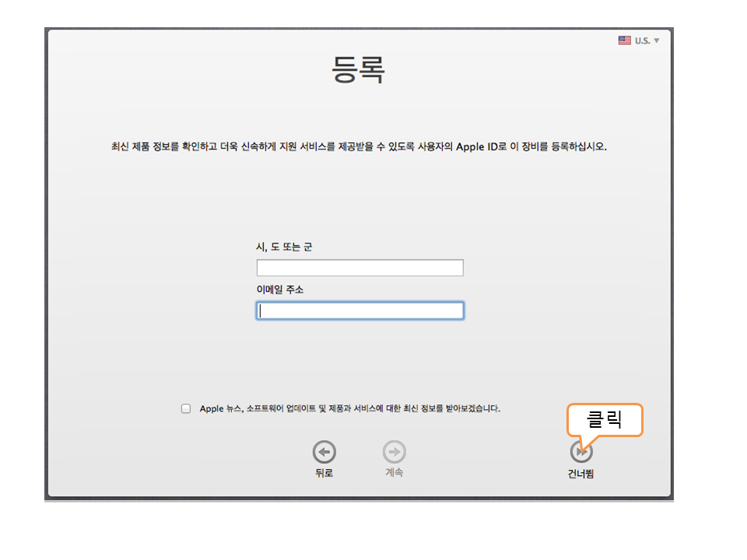The width and height of the screenshot is (747, 560).
Task: Click the U.S. flag icon
Action: click(624, 40)
